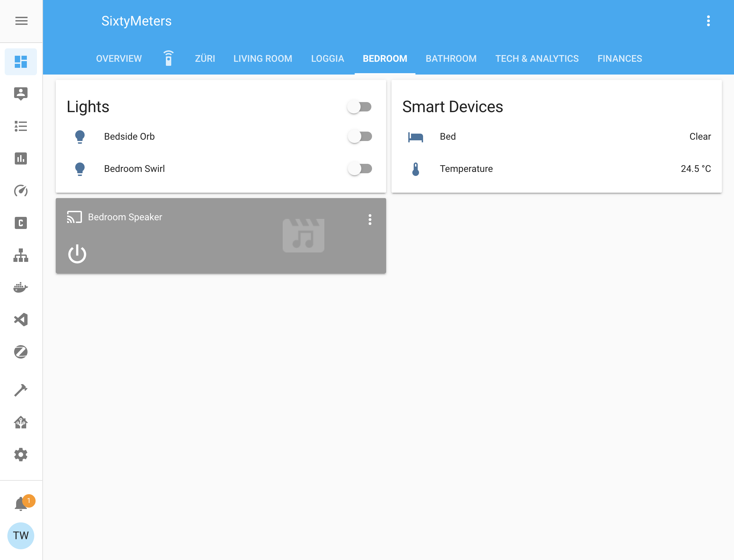Switch to the Tech & Analytics tab
Screen dimensions: 734x560
(537, 58)
